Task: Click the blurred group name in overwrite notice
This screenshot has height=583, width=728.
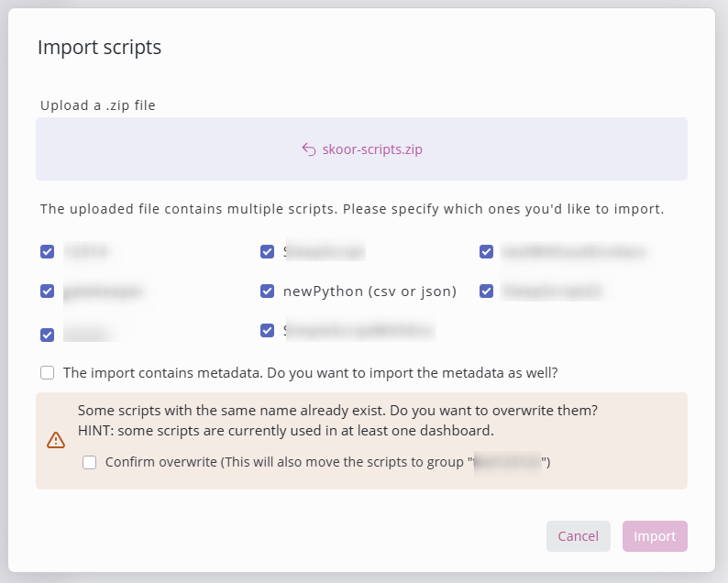Action: (x=507, y=462)
